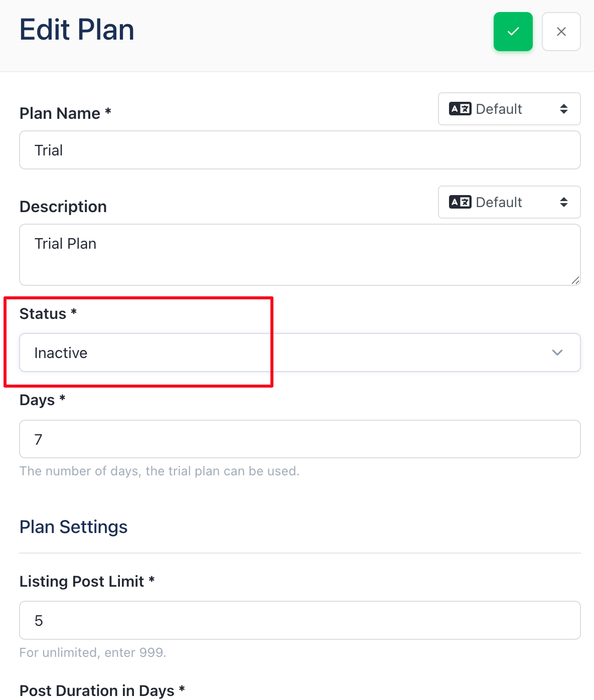The height and width of the screenshot is (700, 594).
Task: Click the Status dropdown chevron arrow
Action: (557, 353)
